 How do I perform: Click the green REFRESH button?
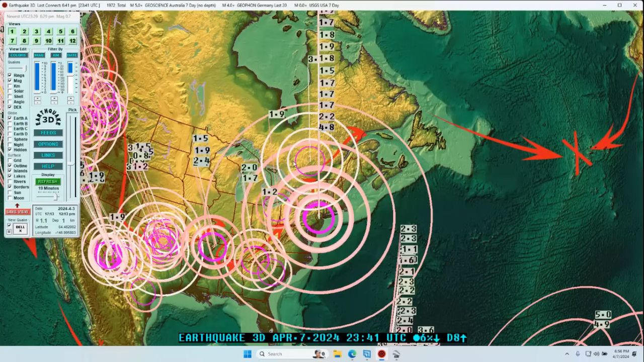(48, 182)
